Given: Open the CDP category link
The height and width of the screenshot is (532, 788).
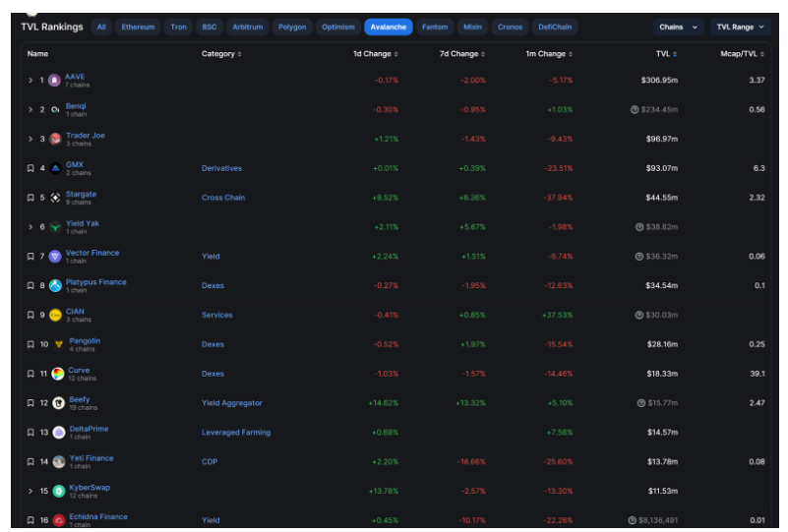Looking at the screenshot, I should (210, 462).
